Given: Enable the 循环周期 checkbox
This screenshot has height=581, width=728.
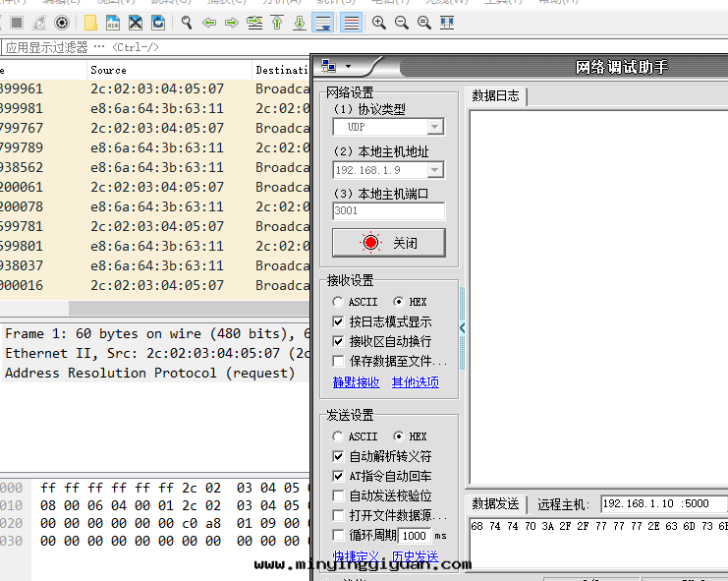Looking at the screenshot, I should coord(339,535).
